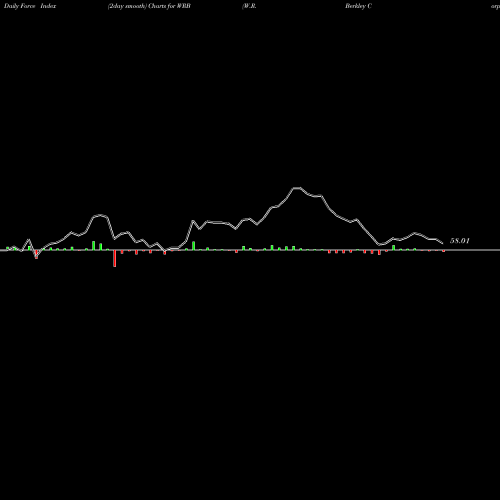500x500 pixels.
Task: Click the '(2day smooth) Charts for WRB' text
Action: 149,6
